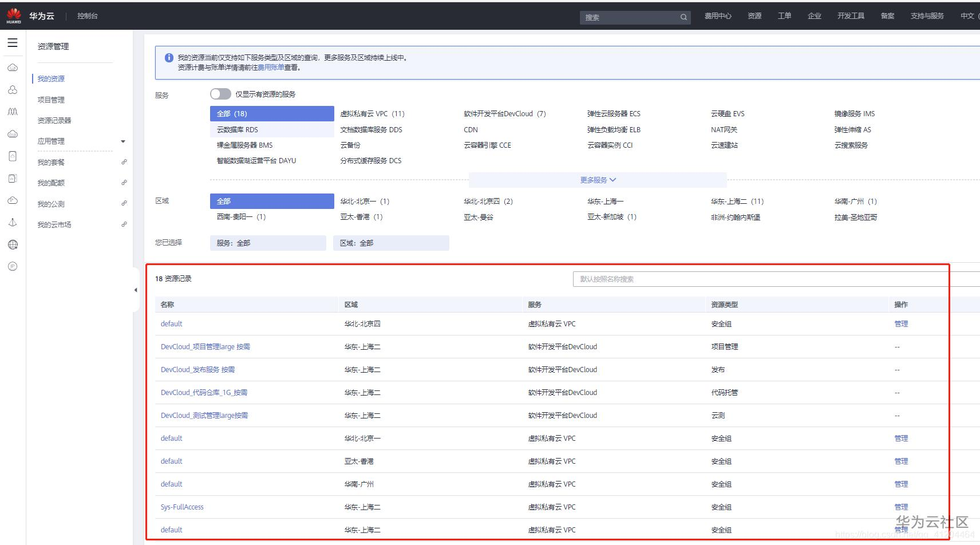
Task: Click the link icon beside 我的套餐
Action: [124, 162]
